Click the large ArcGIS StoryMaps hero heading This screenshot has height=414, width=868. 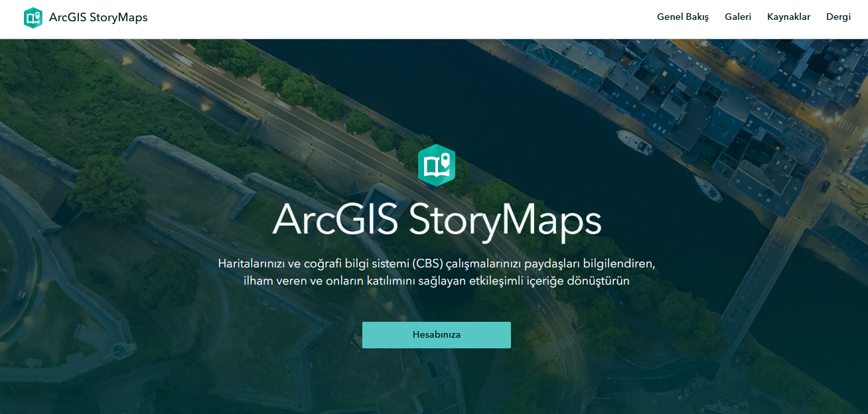pos(437,220)
